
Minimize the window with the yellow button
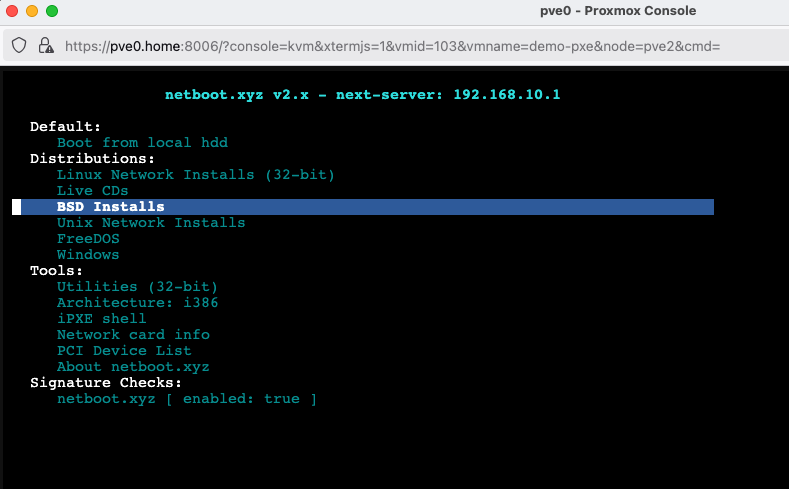tap(31, 11)
